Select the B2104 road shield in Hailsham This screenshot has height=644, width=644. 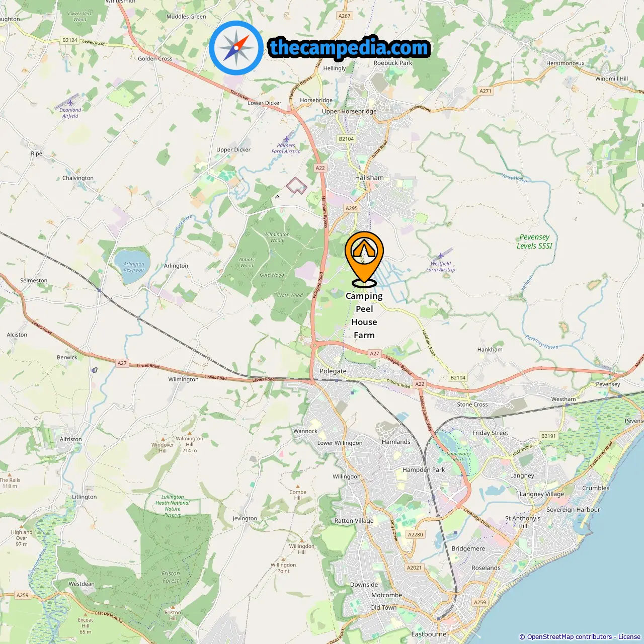pyautogui.click(x=346, y=139)
